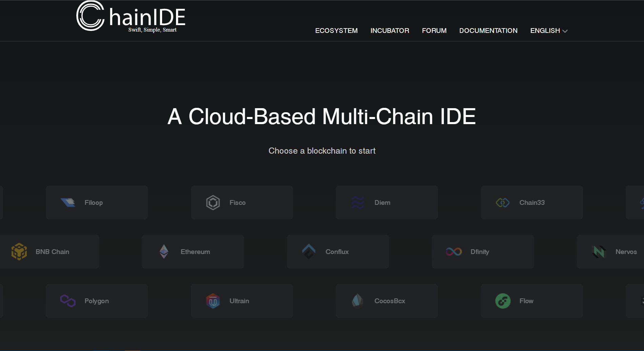The image size is (644, 351).
Task: Click the Flow green circle icon
Action: [503, 301]
